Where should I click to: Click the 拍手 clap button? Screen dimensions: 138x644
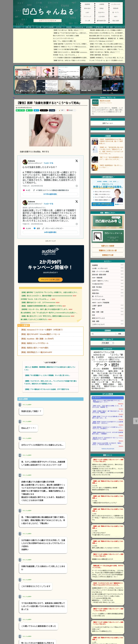tap(62, 110)
